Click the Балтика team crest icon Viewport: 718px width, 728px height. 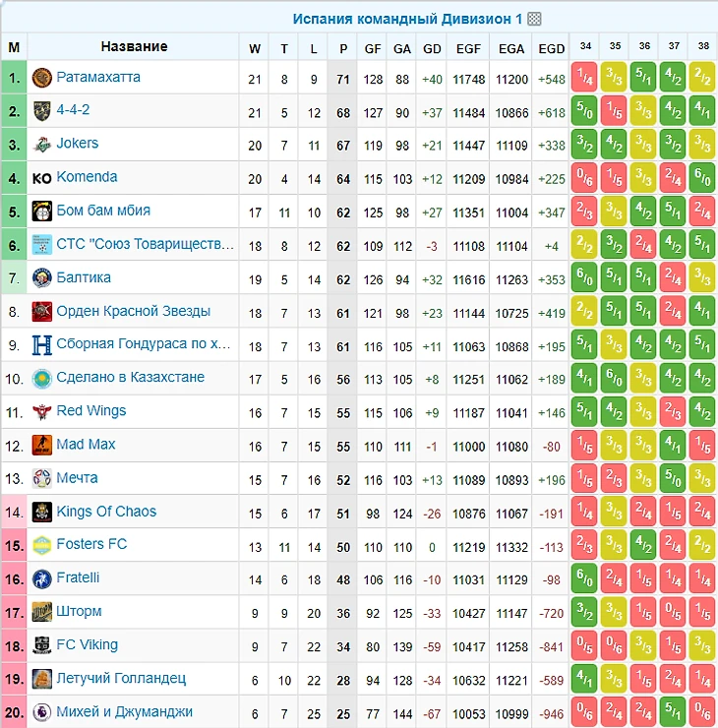coord(41,278)
